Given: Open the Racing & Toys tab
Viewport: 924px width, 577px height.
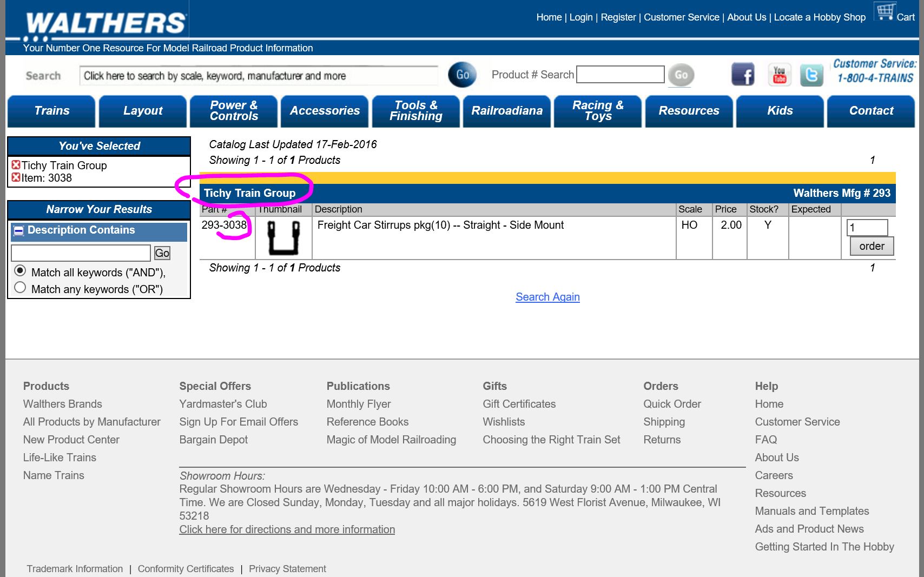Looking at the screenshot, I should point(598,111).
